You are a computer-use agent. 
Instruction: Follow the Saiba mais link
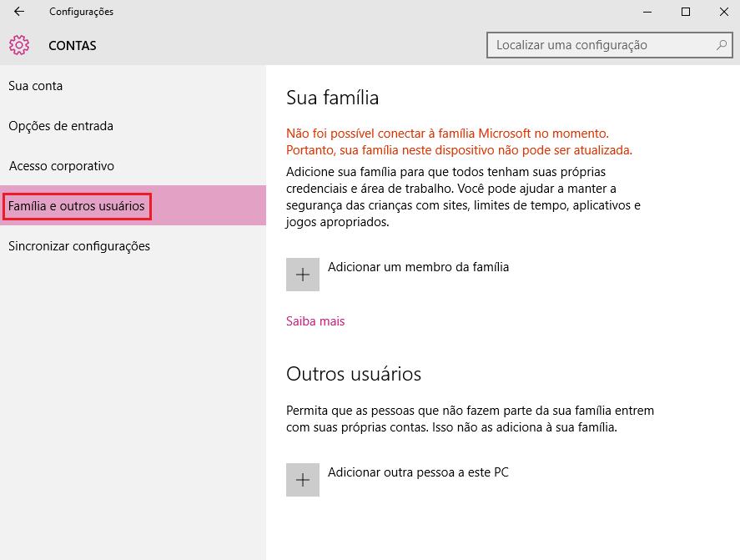coord(315,321)
